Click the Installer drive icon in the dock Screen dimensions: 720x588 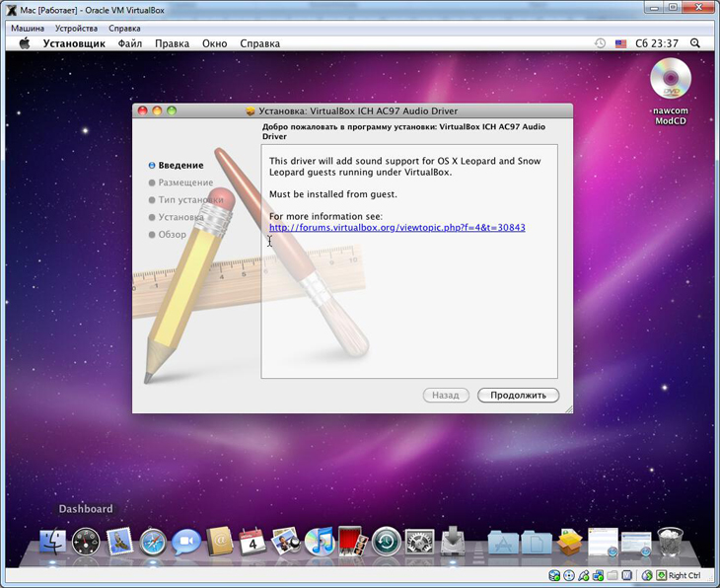[x=453, y=542]
